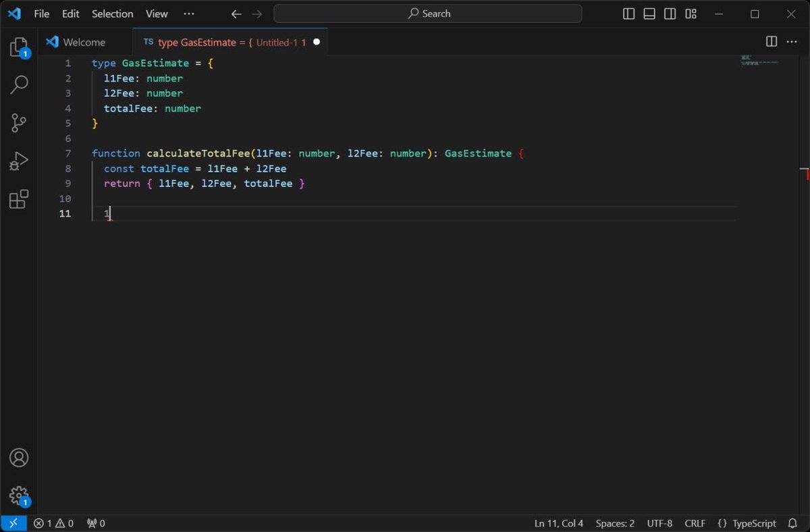Go forward with the right arrow
Screen dimensions: 810x532
tap(256, 14)
